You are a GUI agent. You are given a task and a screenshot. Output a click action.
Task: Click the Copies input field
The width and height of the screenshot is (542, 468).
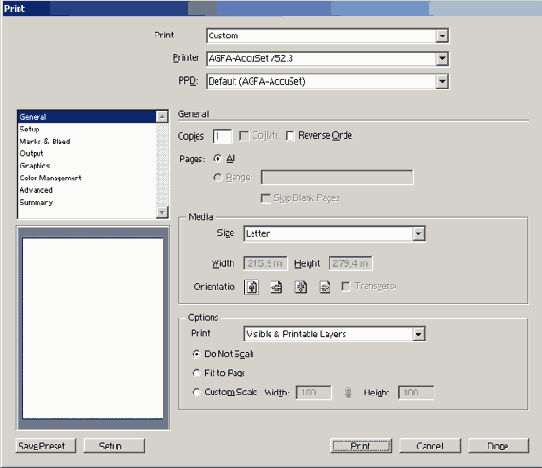(x=222, y=136)
